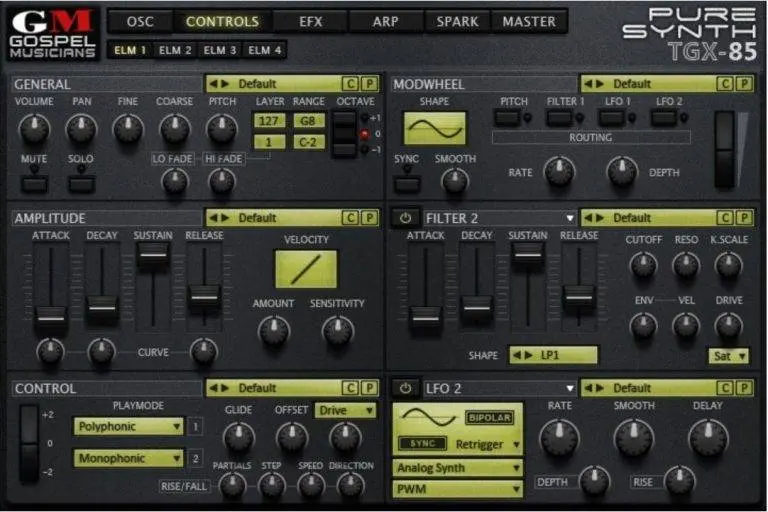This screenshot has width=768, height=512.
Task: Click the Amplitude velocity curve display
Action: point(306,269)
